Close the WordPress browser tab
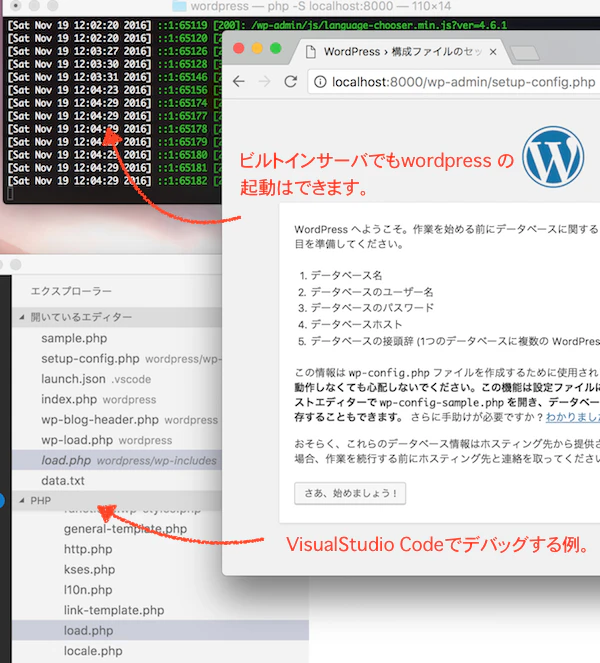This screenshot has height=663, width=600. point(493,52)
